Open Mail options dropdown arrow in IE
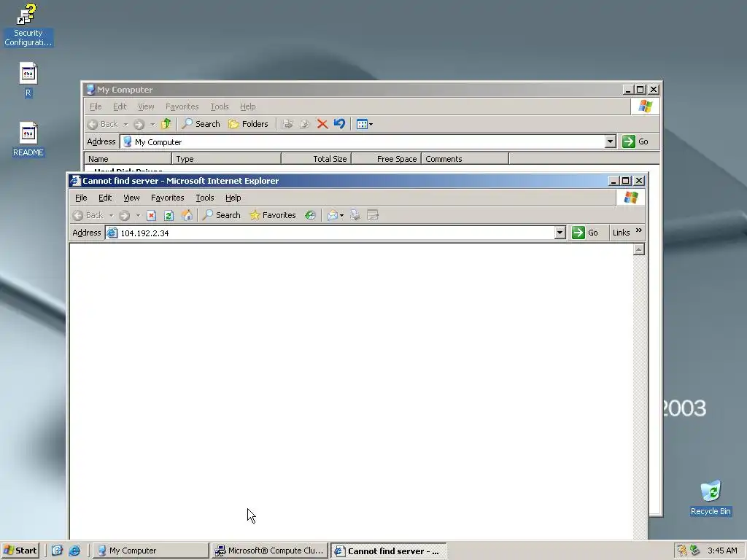 tap(342, 216)
